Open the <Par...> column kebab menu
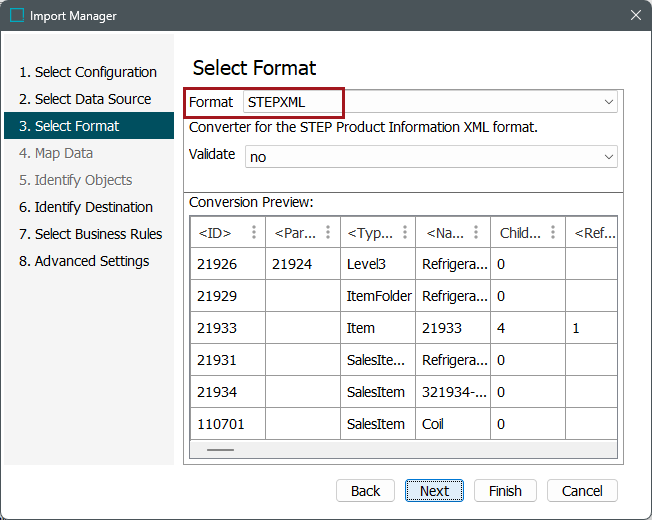The width and height of the screenshot is (652, 520). point(329,233)
